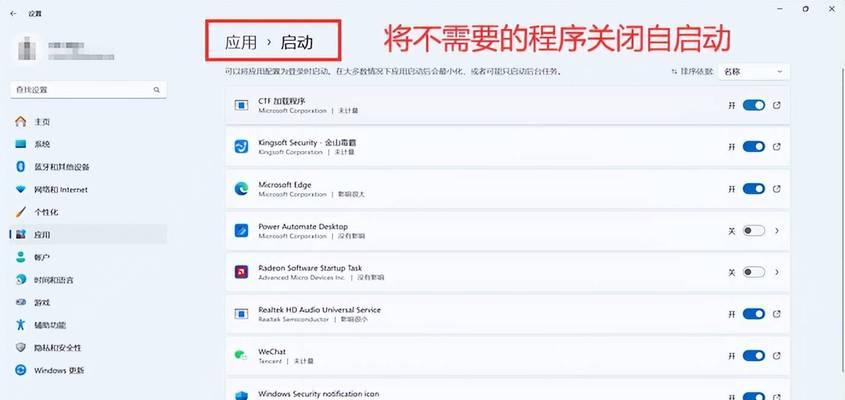Click the Time and language globe icon

20,280
